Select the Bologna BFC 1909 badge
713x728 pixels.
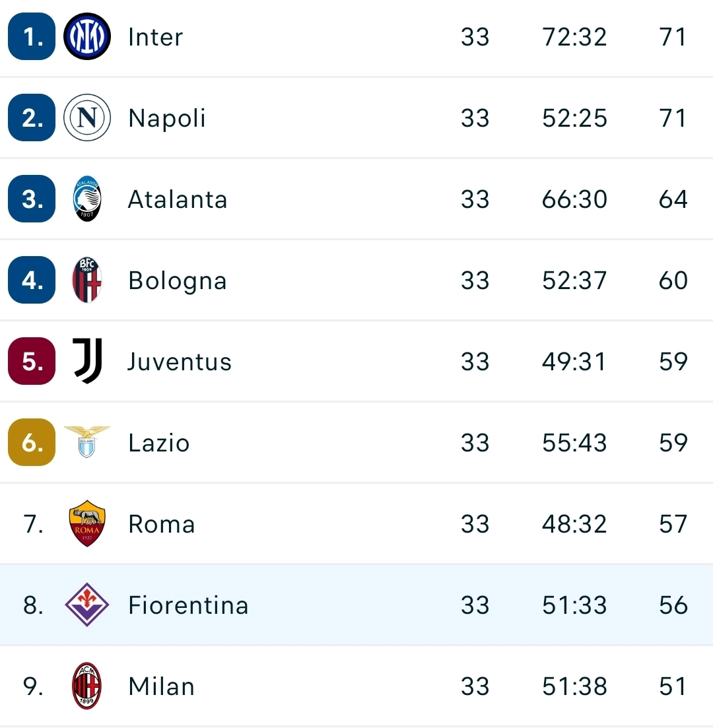(x=86, y=280)
